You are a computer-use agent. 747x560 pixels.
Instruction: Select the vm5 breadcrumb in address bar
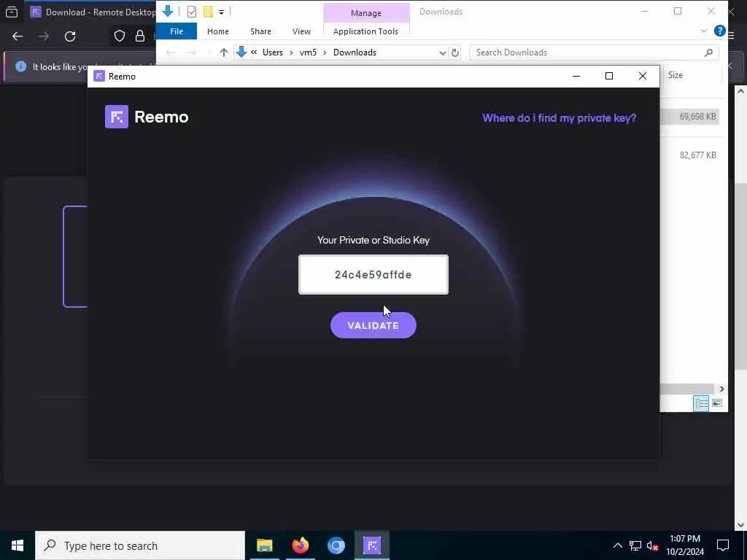308,52
